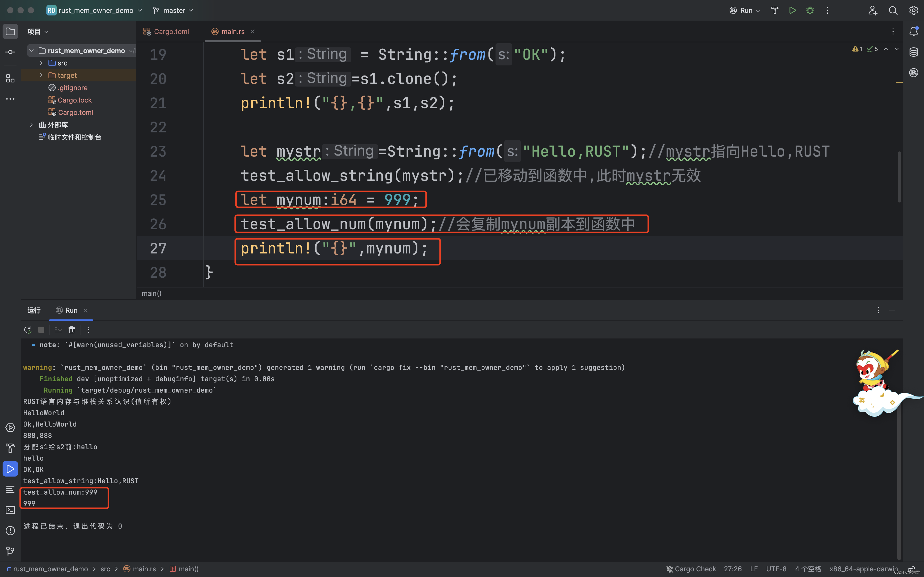Run the program with the green play button
The image size is (924, 577).
pyautogui.click(x=792, y=10)
